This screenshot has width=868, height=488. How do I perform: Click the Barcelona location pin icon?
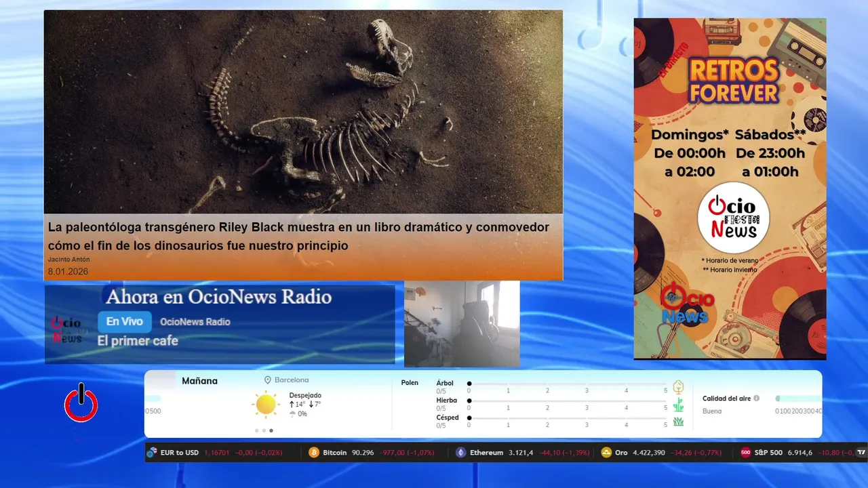pos(268,380)
